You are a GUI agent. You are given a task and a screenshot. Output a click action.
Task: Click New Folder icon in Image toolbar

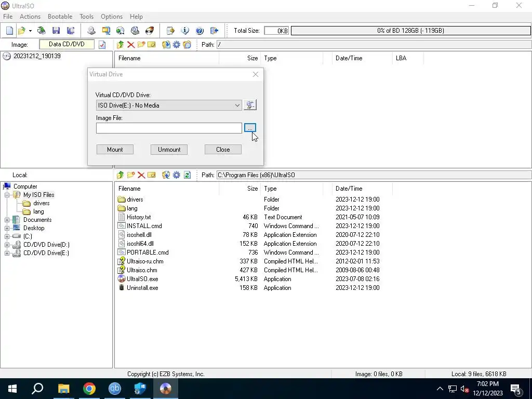(141, 45)
